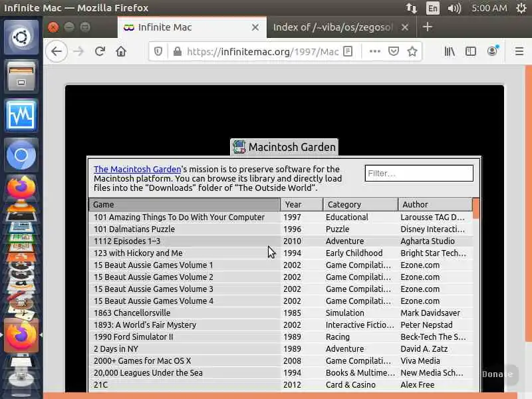Select '1990 Ford Simulator II'
Screen dimensions: 532x399
280,336
